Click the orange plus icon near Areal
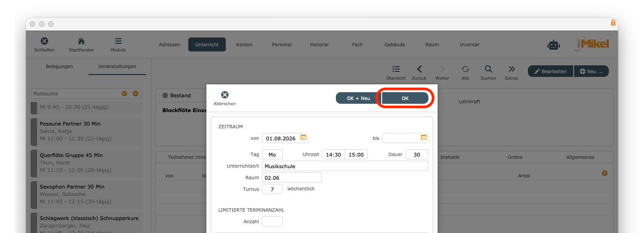The image size is (644, 233). (604, 173)
